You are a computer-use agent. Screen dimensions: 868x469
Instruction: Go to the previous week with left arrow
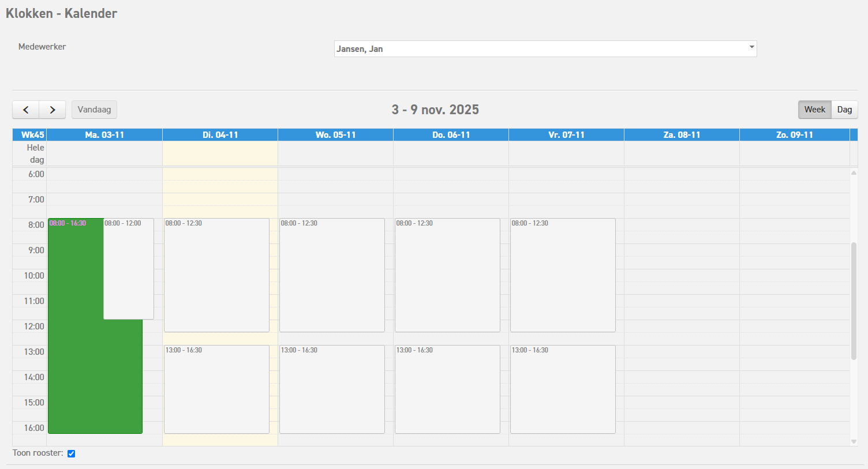(26, 110)
